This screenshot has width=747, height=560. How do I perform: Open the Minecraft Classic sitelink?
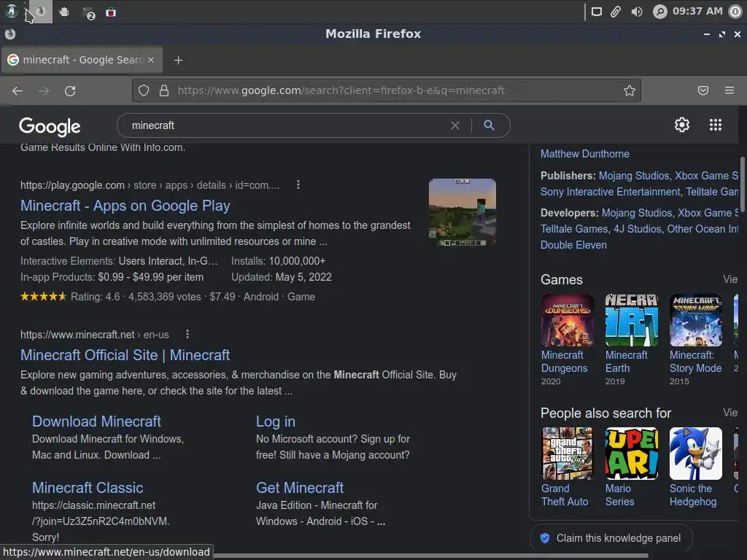[x=88, y=488]
